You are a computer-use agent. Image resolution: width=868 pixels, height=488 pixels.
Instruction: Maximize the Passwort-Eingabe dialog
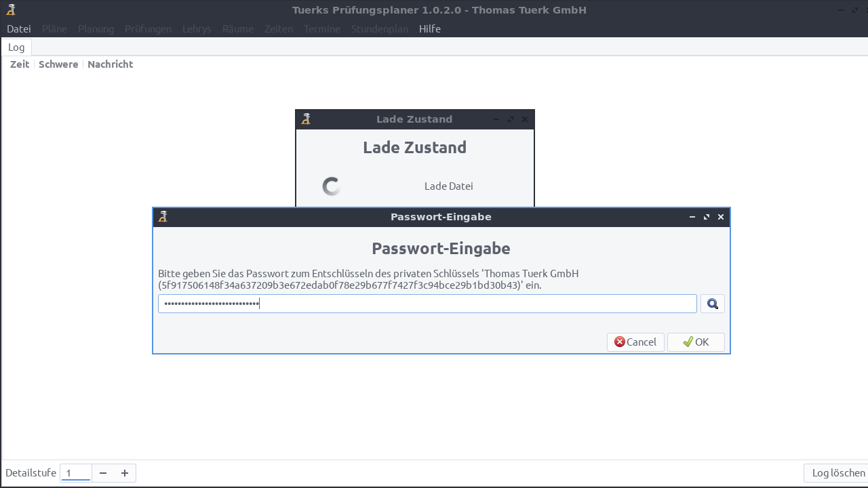coord(707,217)
